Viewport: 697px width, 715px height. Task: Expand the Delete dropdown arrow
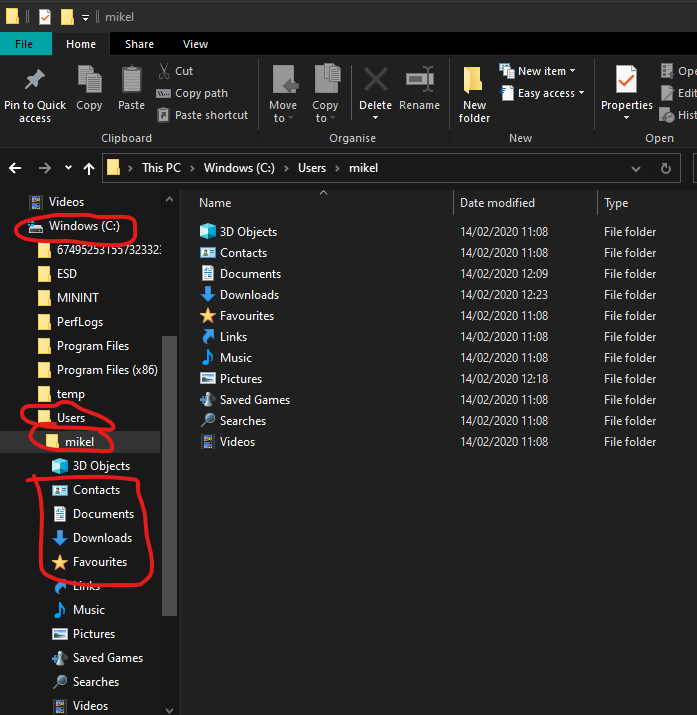click(376, 118)
